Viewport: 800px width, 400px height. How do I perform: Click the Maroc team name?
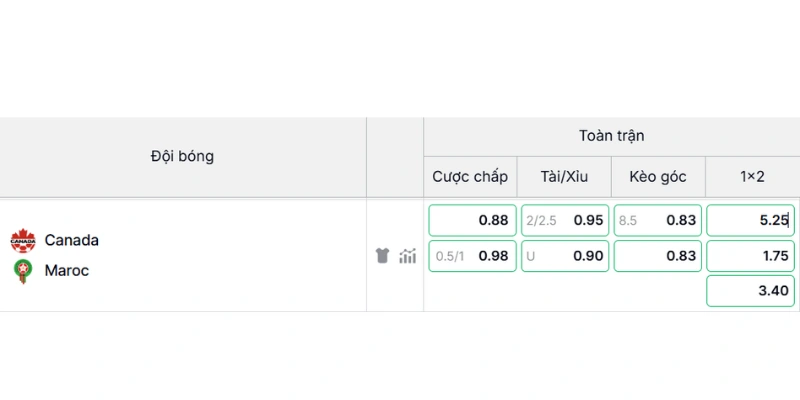pyautogui.click(x=67, y=270)
